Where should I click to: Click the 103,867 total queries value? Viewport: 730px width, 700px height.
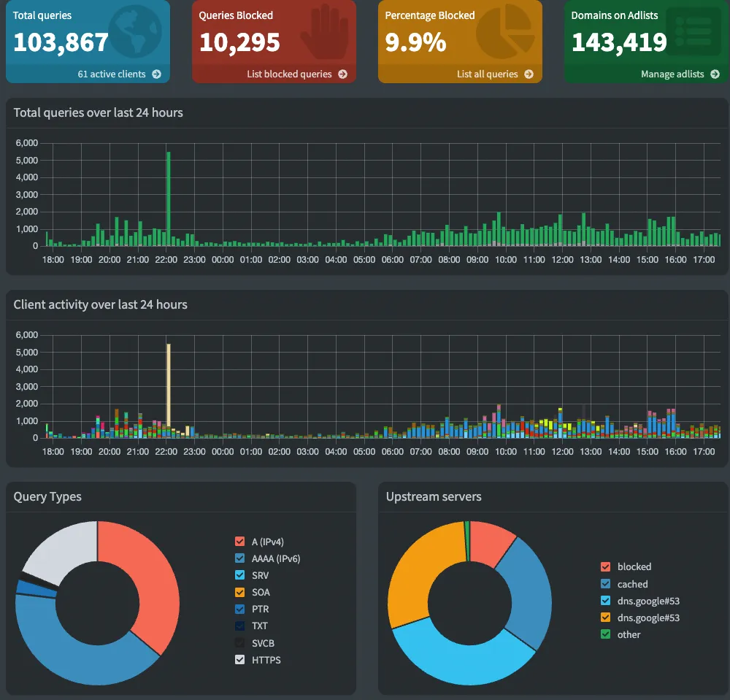click(x=61, y=42)
